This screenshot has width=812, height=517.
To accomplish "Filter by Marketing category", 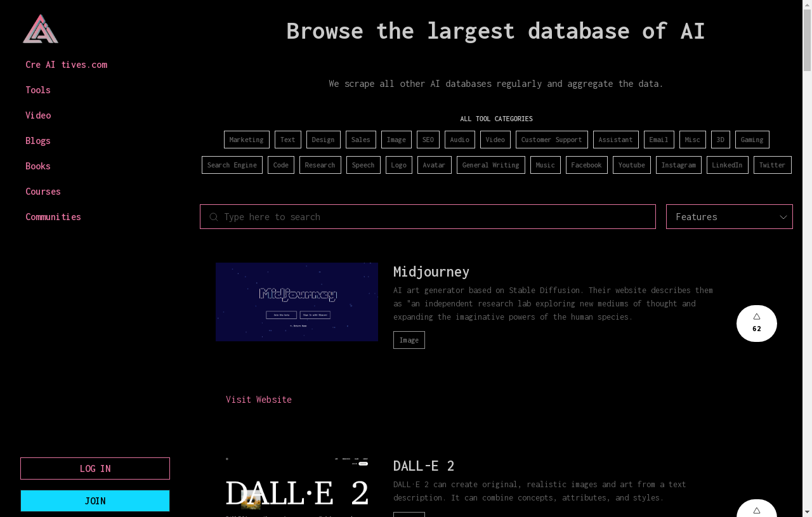I will click(x=247, y=140).
